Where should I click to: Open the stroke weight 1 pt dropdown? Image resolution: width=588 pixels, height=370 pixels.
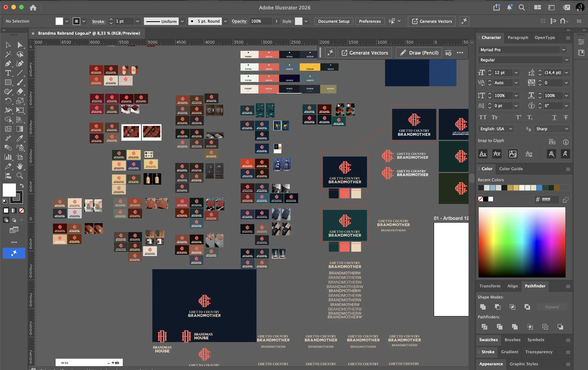pos(138,21)
